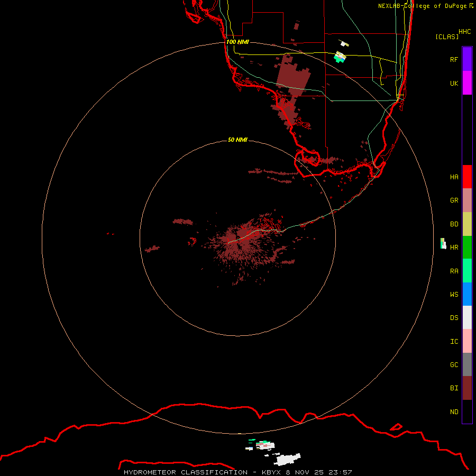Click the HA red legend swatch
The image size is (476, 476).
(x=467, y=177)
